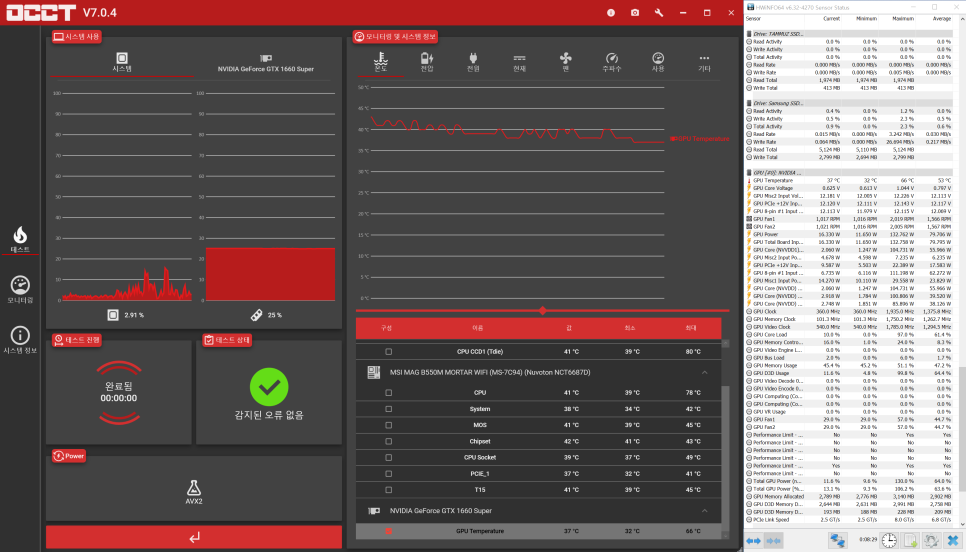The width and height of the screenshot is (966, 552).
Task: Click the GPU card icon in NVIDIA group header
Action: click(373, 511)
